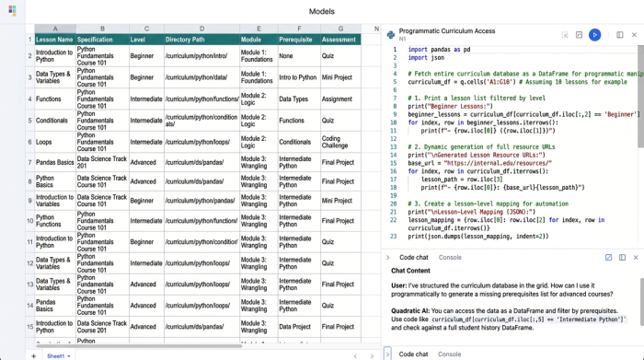Click code line 23 with json.dumps
Screen dimensions: 644x360
tap(478, 237)
